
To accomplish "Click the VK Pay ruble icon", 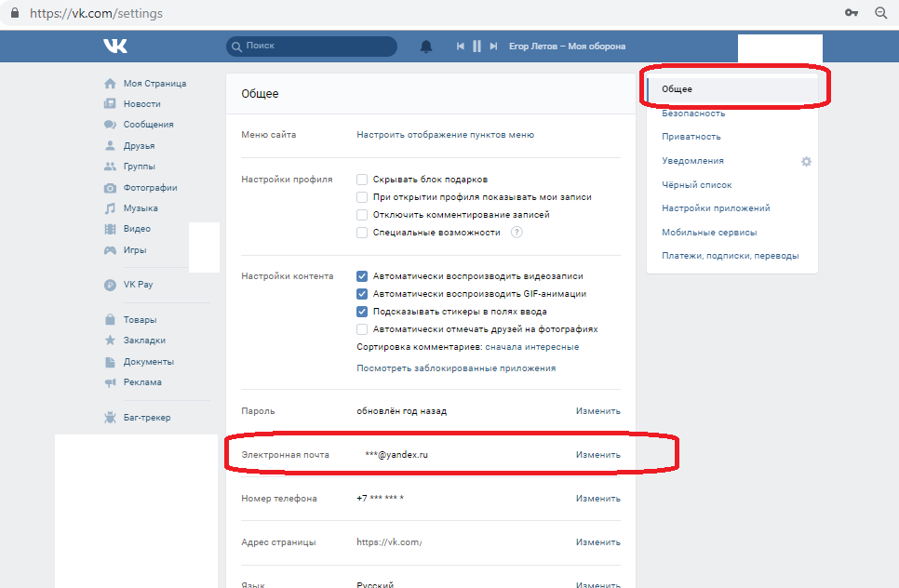I will pyautogui.click(x=110, y=285).
